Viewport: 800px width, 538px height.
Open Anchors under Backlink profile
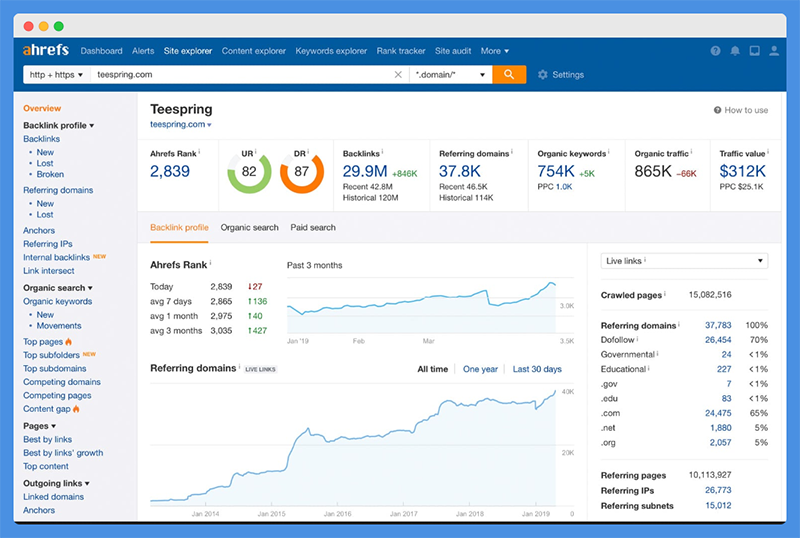click(x=39, y=231)
